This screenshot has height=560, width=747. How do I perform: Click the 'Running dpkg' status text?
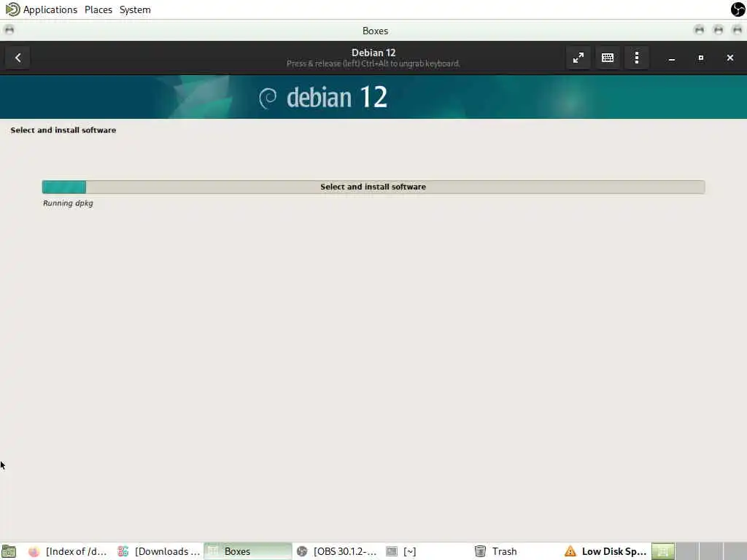pyautogui.click(x=68, y=203)
